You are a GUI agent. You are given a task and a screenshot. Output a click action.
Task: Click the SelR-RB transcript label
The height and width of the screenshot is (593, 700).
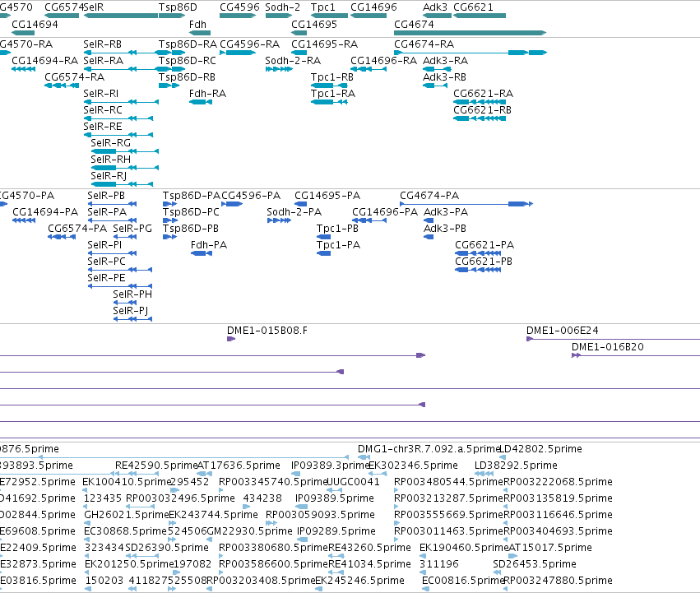(102, 44)
